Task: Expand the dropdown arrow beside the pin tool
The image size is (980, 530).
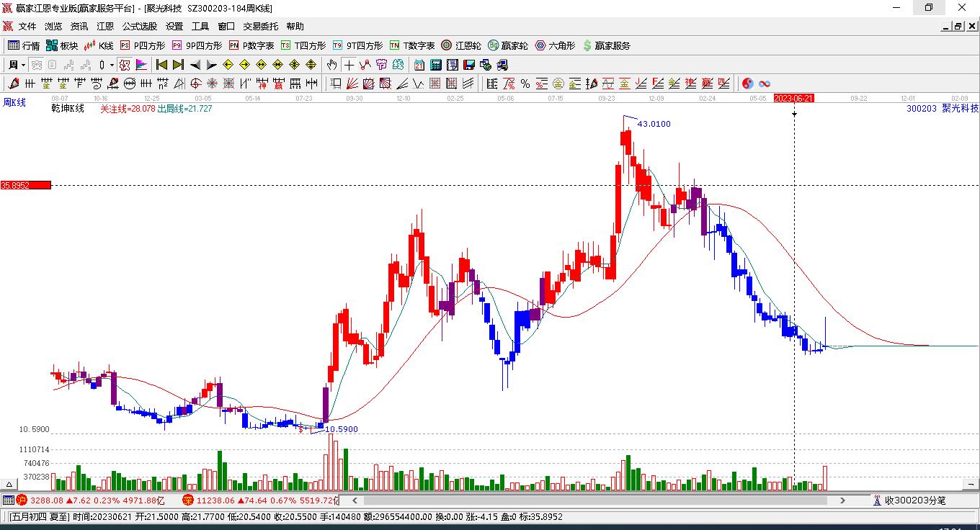Action: click(x=112, y=65)
